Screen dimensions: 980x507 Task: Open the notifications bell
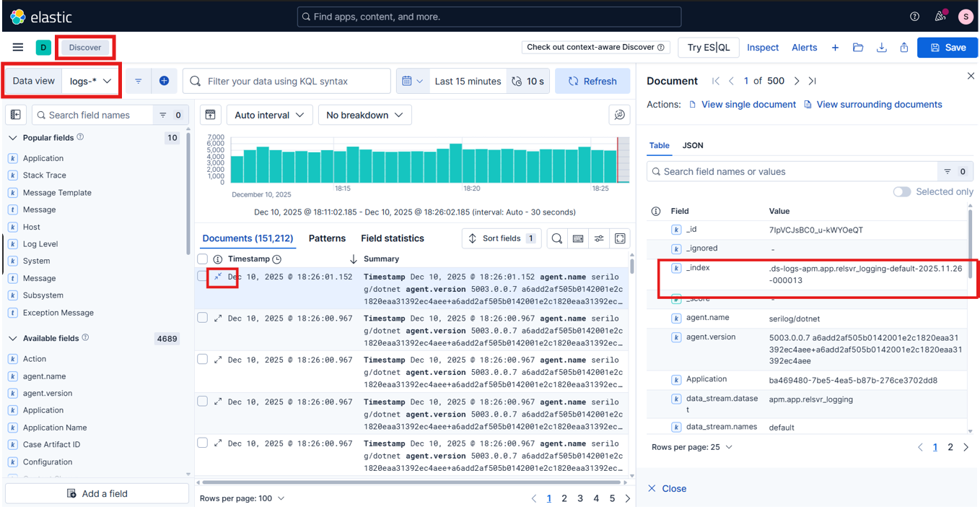coord(940,16)
